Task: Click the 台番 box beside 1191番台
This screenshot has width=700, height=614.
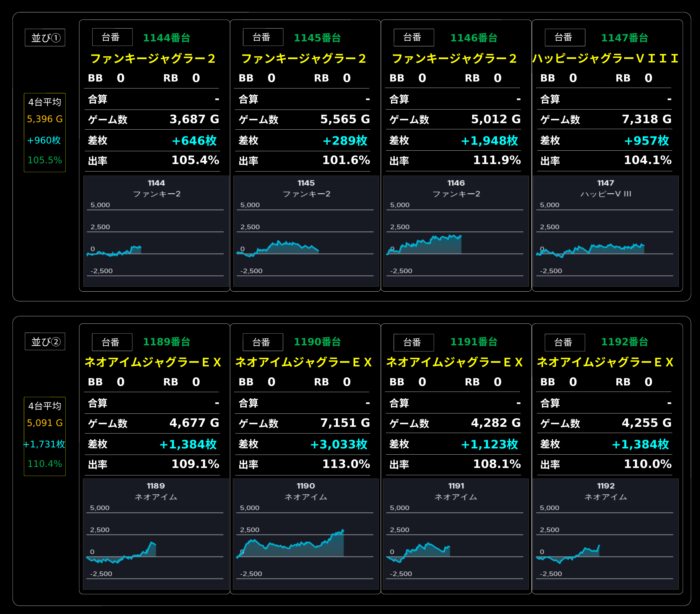Action: pyautogui.click(x=414, y=342)
